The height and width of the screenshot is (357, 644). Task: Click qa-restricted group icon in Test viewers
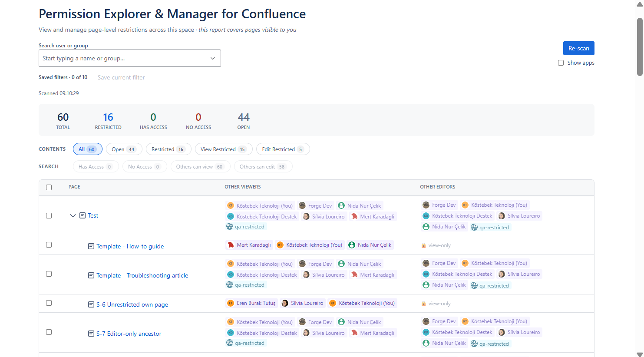230,226
